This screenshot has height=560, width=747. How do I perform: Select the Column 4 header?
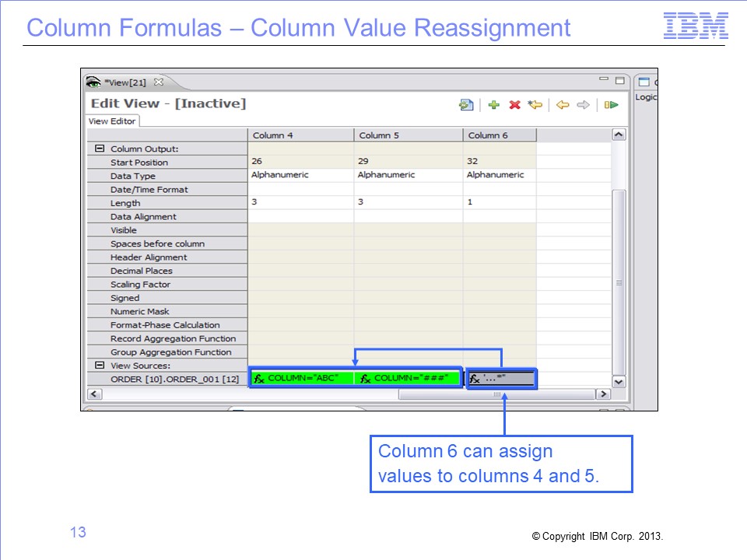[x=300, y=135]
